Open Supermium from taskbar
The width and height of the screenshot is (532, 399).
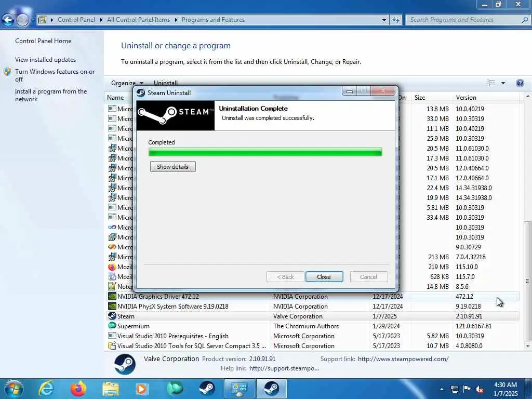tap(175, 389)
